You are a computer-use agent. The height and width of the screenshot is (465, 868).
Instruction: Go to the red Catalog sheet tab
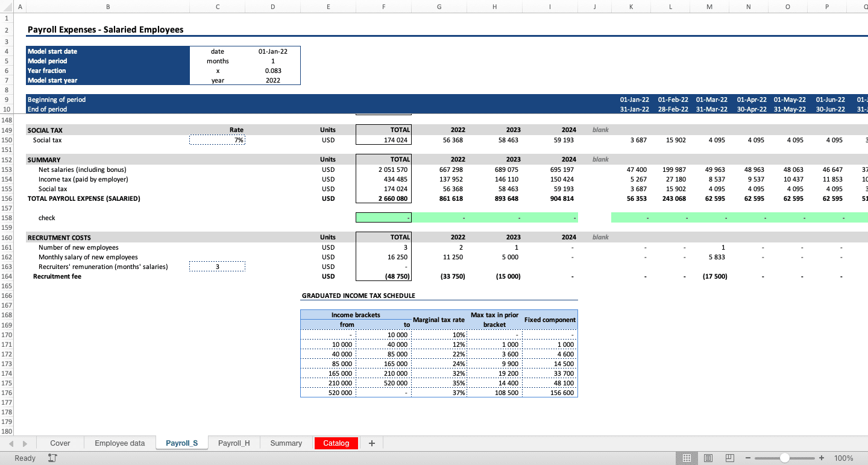point(336,443)
